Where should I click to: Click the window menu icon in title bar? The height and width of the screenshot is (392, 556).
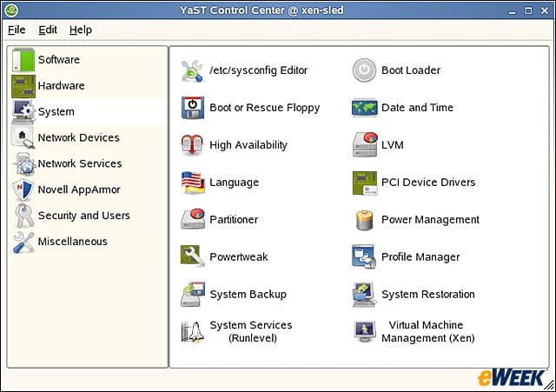point(11,10)
